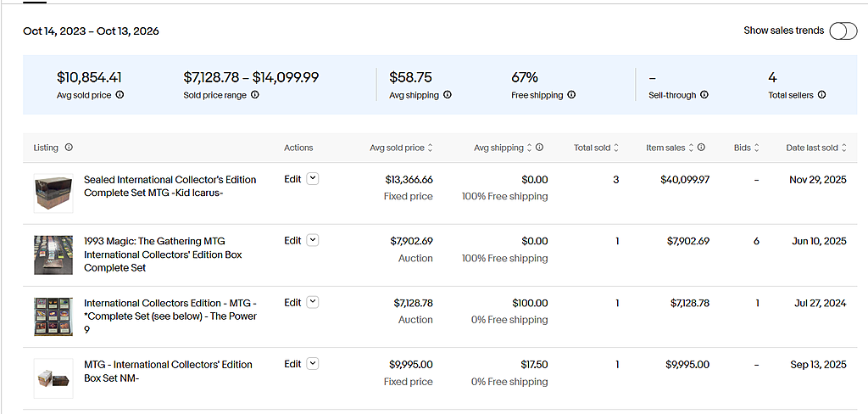Open info icon next to Avg sold price summary

pos(120,95)
